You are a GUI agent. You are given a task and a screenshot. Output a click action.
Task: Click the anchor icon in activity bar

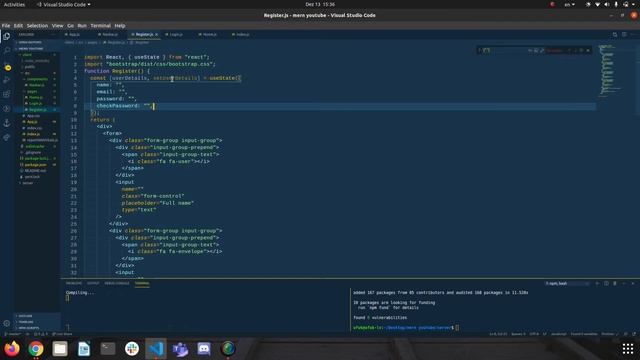pos(7,123)
